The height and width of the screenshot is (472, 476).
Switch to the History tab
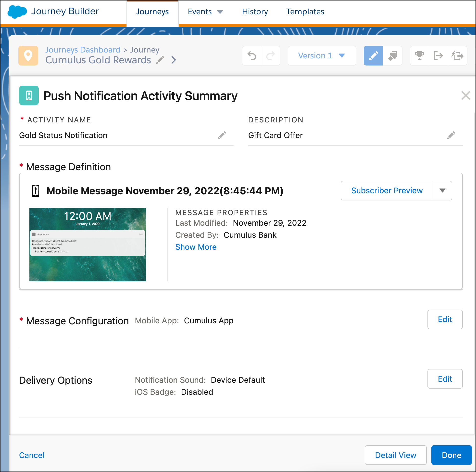(x=255, y=12)
